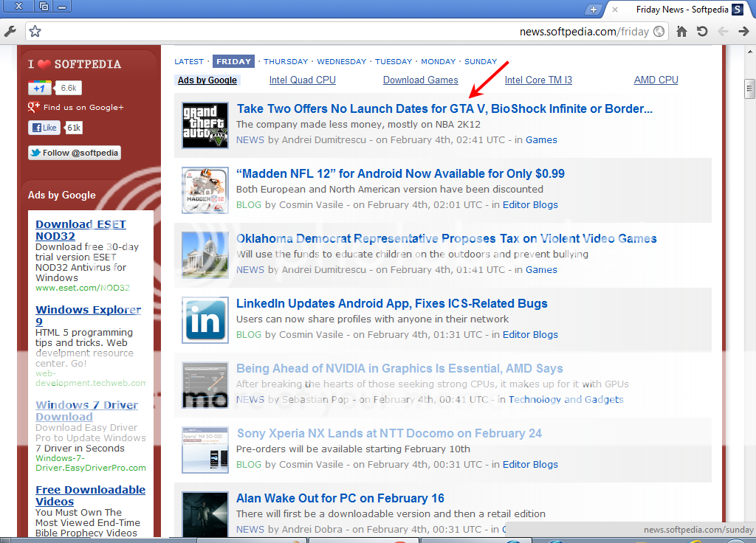Switch to the LATEST news tab
The image size is (756, 543).
189,62
